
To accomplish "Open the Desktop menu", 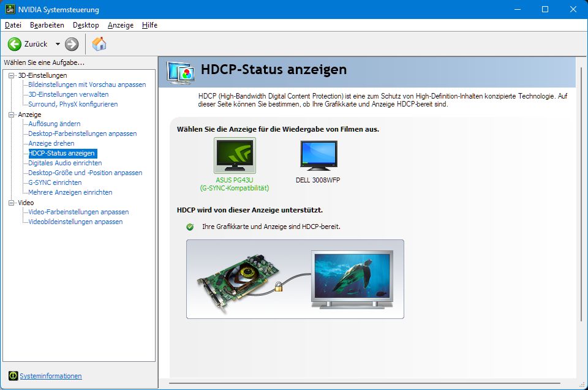I will point(86,25).
